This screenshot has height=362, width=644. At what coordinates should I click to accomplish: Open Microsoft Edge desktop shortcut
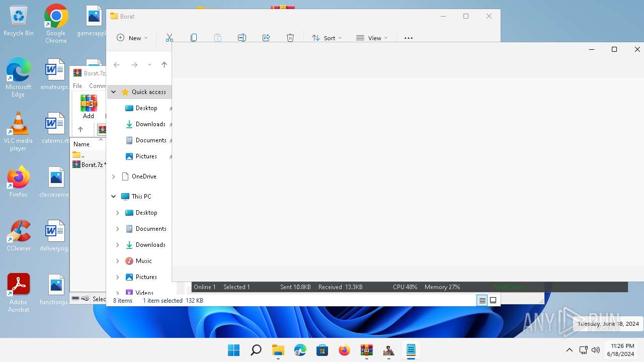[18, 78]
